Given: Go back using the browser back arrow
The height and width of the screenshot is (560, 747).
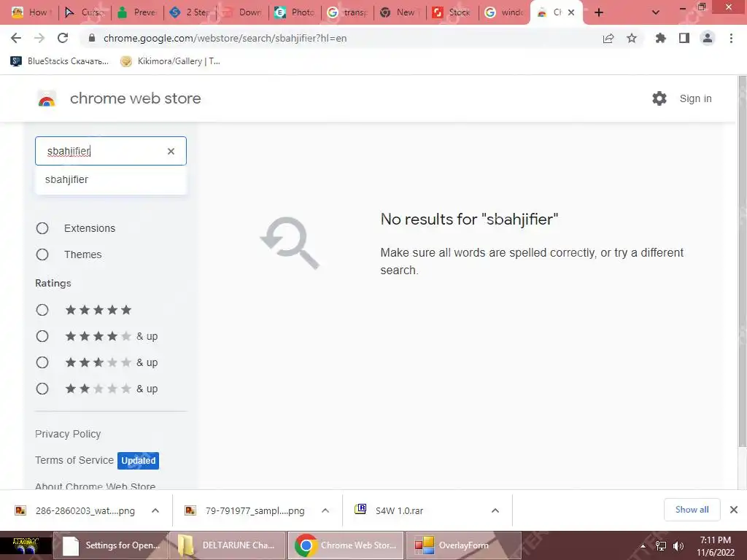Looking at the screenshot, I should pyautogui.click(x=16, y=38).
